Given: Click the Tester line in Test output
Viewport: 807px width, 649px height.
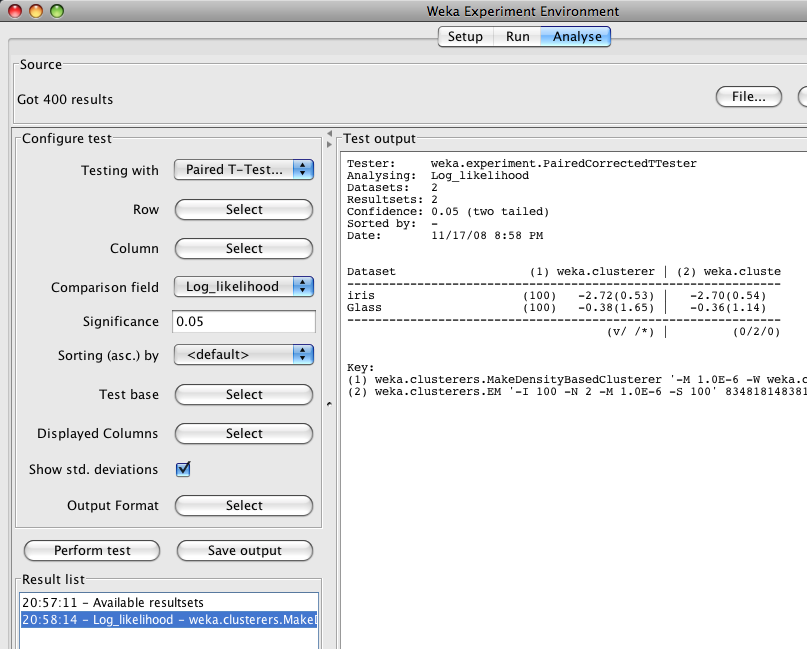Looking at the screenshot, I should [521, 164].
